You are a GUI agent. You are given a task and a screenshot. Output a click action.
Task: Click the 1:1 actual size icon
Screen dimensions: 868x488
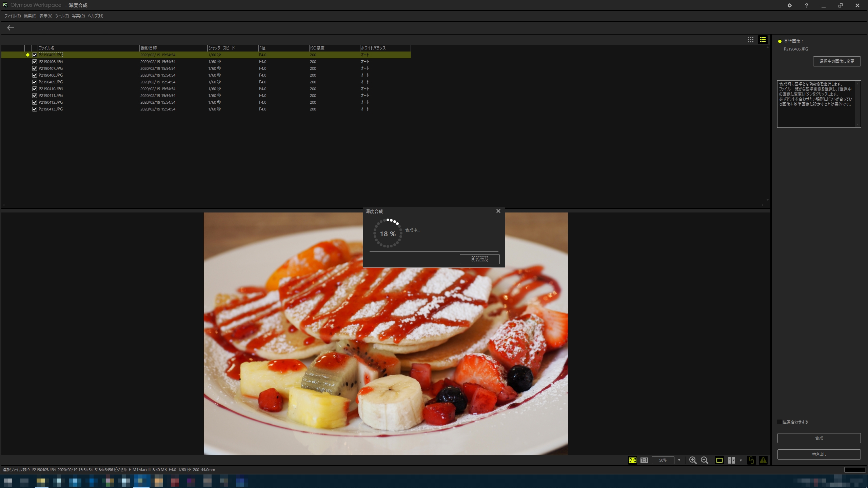[x=644, y=460]
